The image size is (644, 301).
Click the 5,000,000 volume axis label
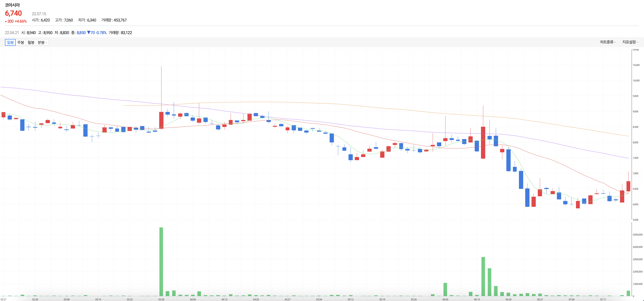[637, 235]
